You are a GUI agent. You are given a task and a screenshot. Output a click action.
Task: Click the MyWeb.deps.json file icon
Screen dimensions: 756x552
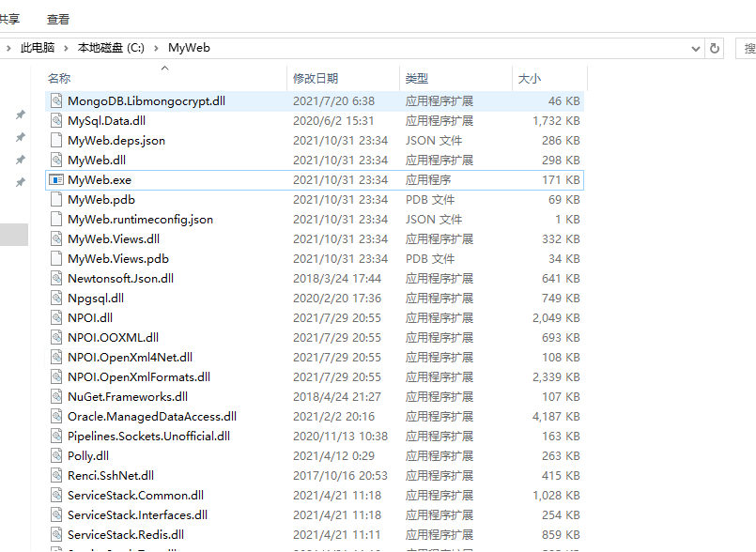pos(56,140)
